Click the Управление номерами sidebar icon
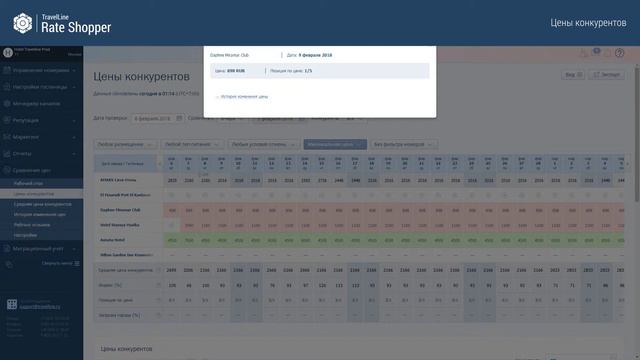The height and width of the screenshot is (360, 640). pos(7,70)
